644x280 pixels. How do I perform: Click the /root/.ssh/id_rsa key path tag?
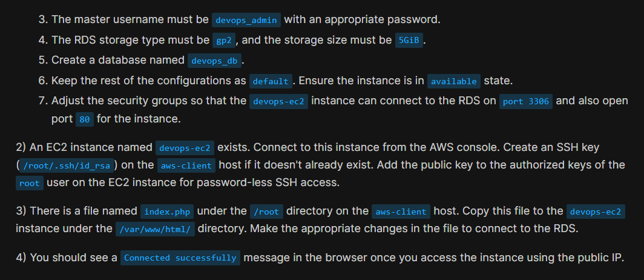[x=67, y=165]
